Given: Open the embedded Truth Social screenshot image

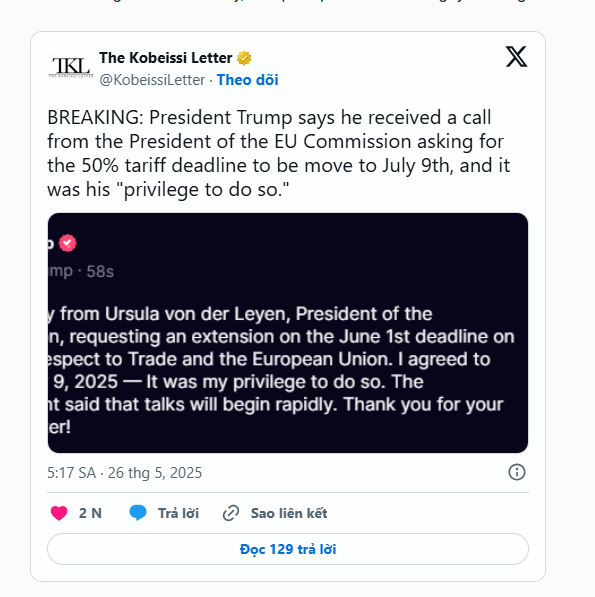Looking at the screenshot, I should point(288,333).
